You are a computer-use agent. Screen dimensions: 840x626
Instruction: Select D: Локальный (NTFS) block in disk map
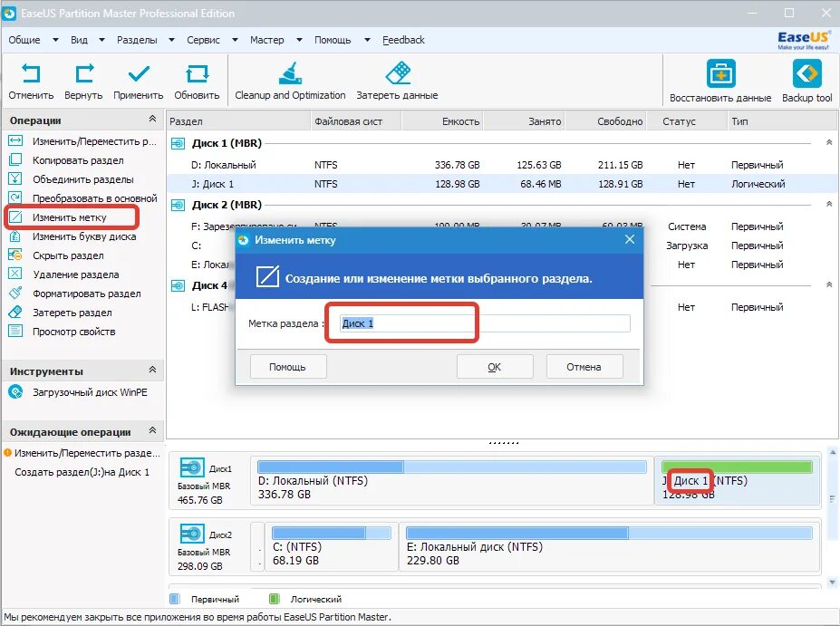point(451,480)
